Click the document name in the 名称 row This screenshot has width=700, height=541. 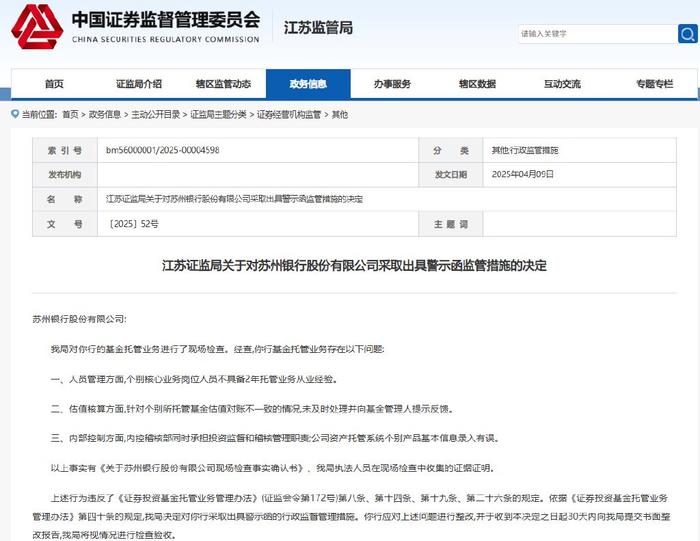pos(234,199)
